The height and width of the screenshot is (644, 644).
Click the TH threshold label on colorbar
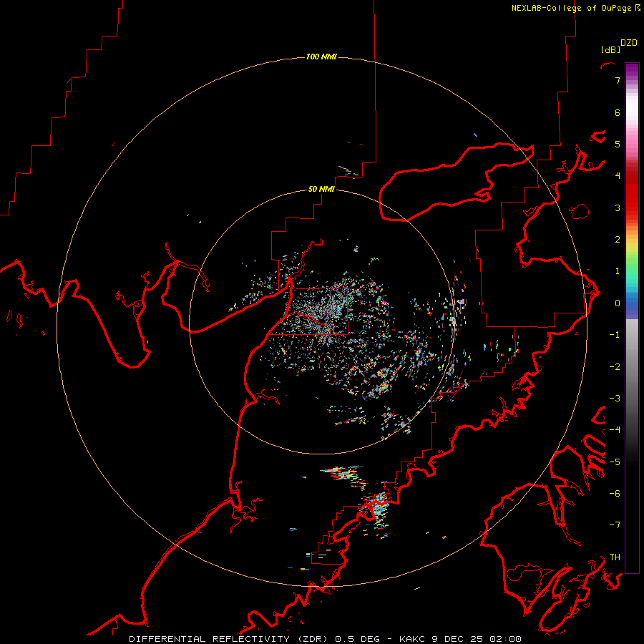click(x=615, y=557)
